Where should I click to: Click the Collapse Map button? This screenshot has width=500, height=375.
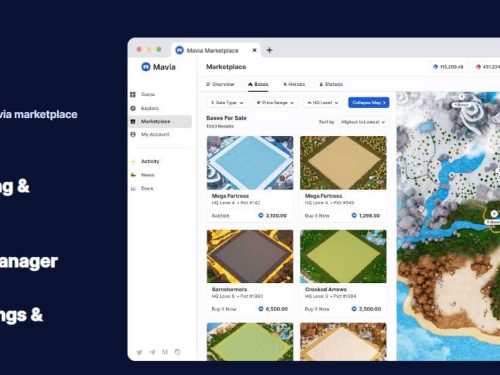pos(369,103)
